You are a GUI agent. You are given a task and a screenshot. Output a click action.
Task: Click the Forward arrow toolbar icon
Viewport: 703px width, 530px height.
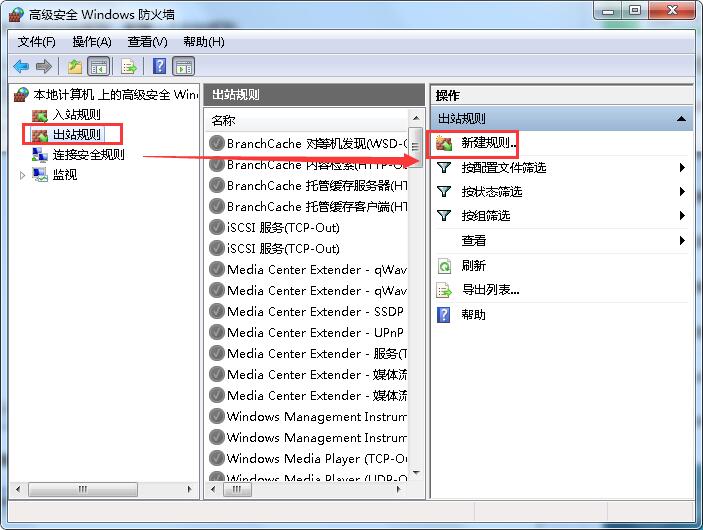click(x=44, y=67)
